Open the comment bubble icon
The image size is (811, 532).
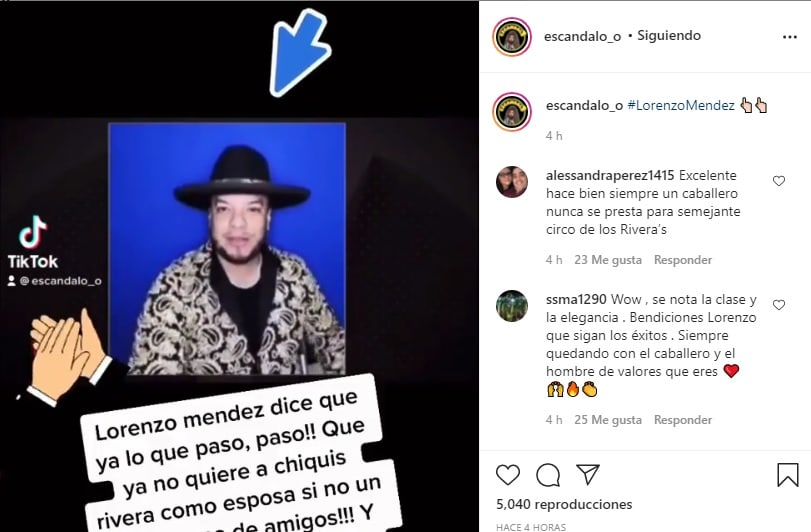tap(548, 475)
